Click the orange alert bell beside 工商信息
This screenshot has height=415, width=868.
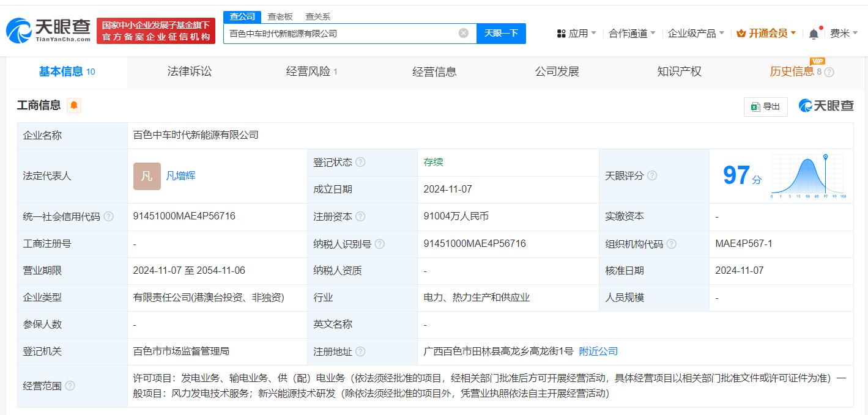73,105
